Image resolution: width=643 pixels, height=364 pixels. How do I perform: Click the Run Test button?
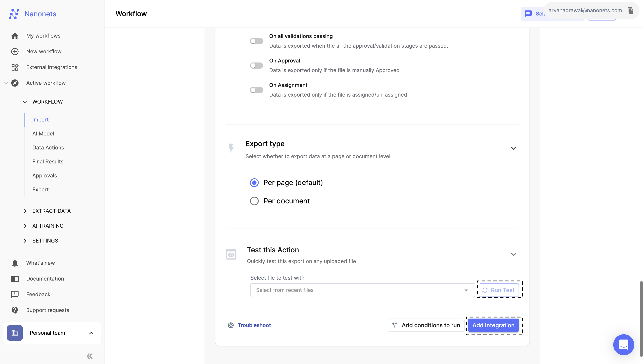point(499,290)
